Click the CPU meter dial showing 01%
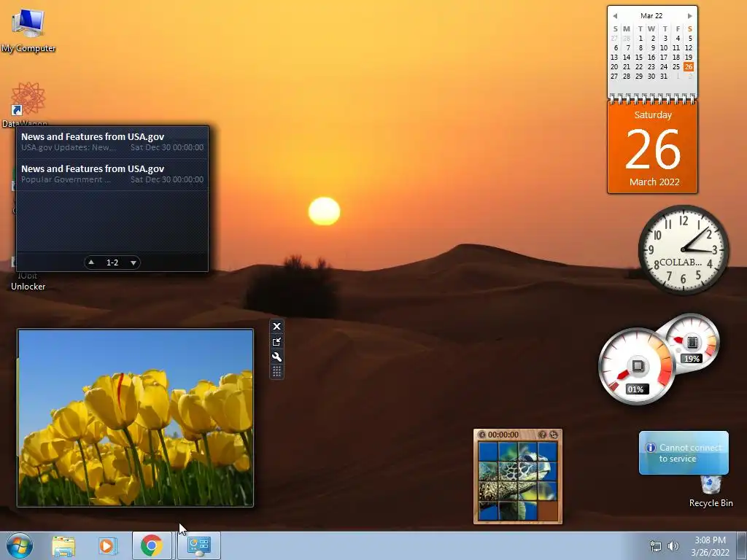 coord(636,366)
